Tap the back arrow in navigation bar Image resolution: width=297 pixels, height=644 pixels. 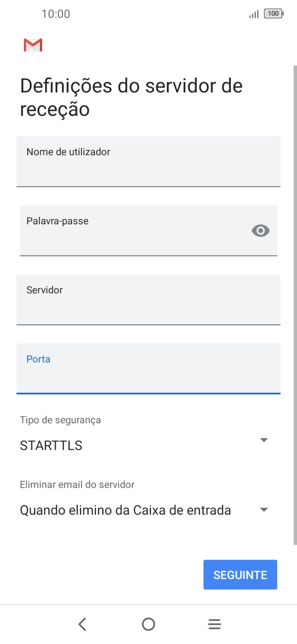[x=82, y=624]
